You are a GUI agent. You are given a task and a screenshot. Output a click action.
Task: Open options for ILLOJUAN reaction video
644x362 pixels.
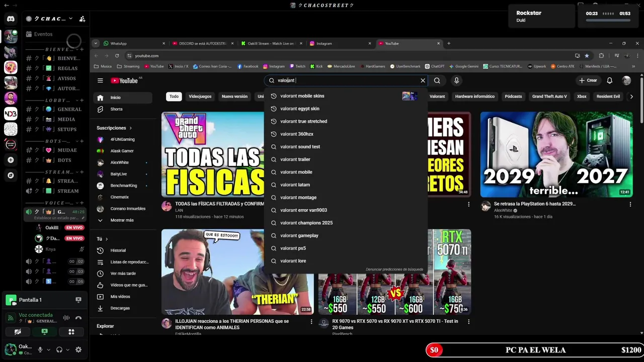click(x=311, y=321)
